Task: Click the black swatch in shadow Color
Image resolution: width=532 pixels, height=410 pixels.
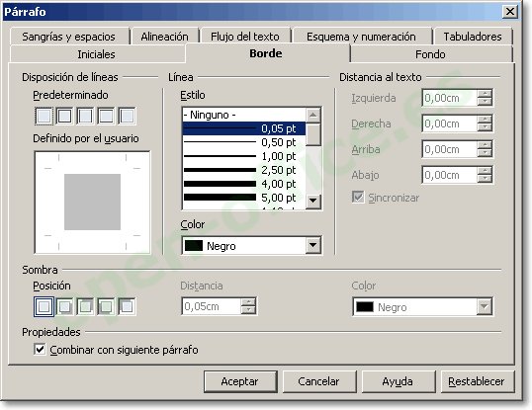Action: [x=365, y=307]
